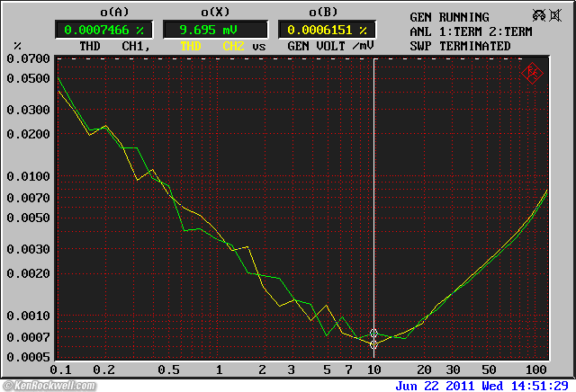Select the o(A) readout 0.0007466 %
The width and height of the screenshot is (576, 392).
[104, 30]
